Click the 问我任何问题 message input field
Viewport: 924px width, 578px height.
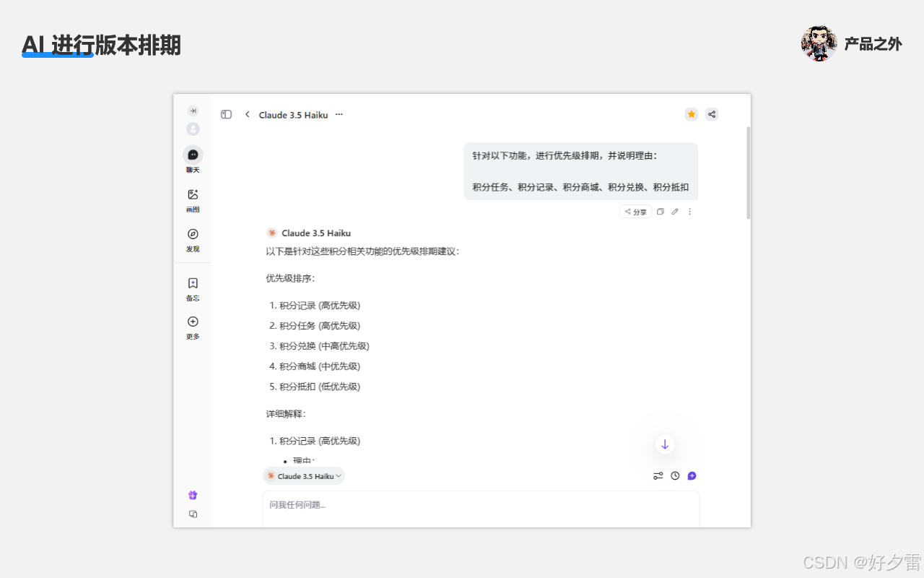point(481,509)
